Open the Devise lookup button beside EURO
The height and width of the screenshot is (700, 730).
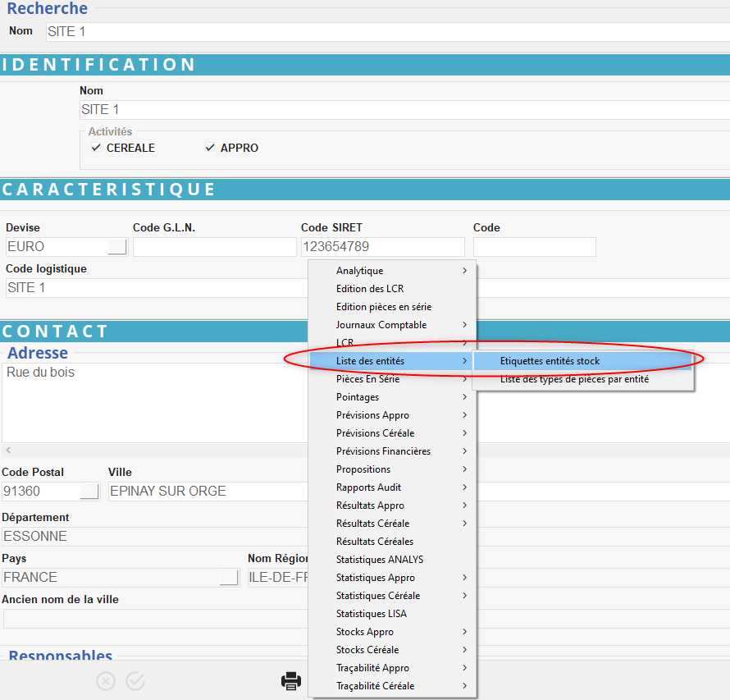tap(117, 246)
